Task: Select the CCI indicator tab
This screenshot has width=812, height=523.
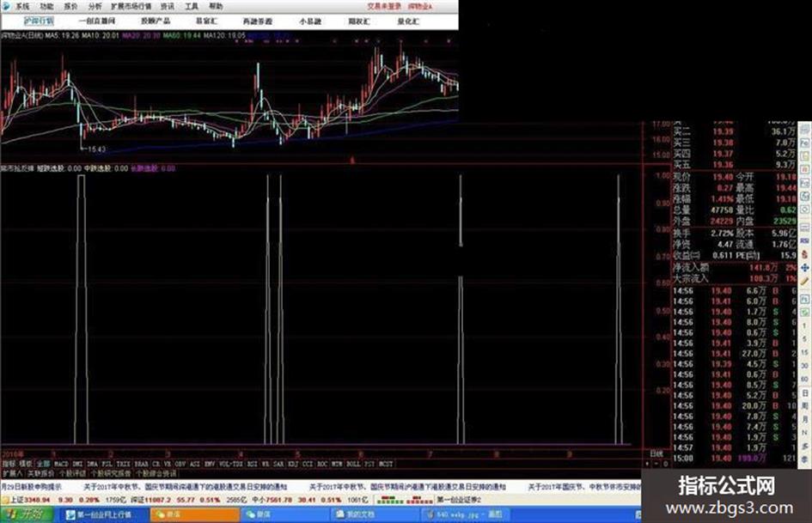Action: (x=307, y=464)
